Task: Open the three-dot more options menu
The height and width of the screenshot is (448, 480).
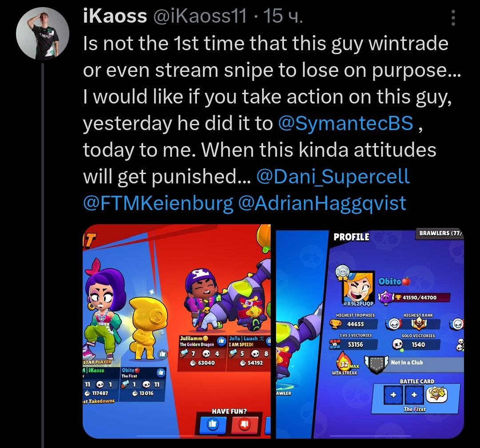Action: click(x=453, y=18)
